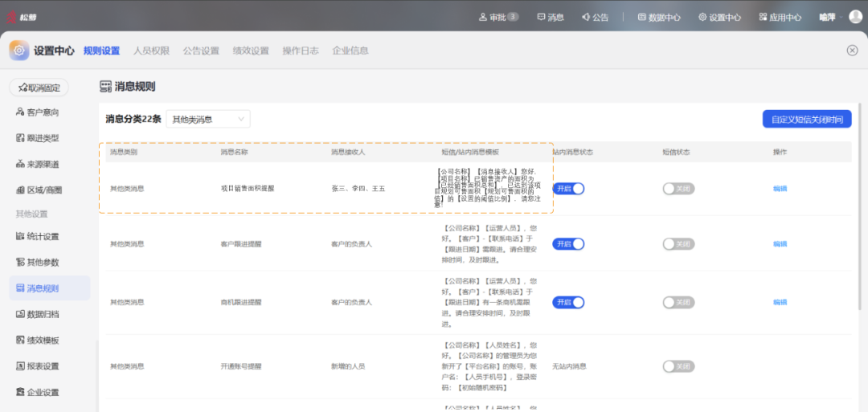Click 编辑 for 项目销售面积提醒
The width and height of the screenshot is (868, 412).
pyautogui.click(x=780, y=189)
